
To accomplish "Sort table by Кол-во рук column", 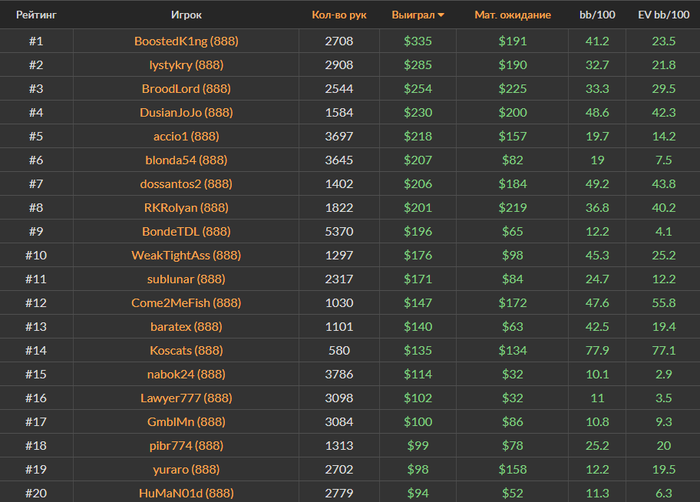I will point(339,15).
